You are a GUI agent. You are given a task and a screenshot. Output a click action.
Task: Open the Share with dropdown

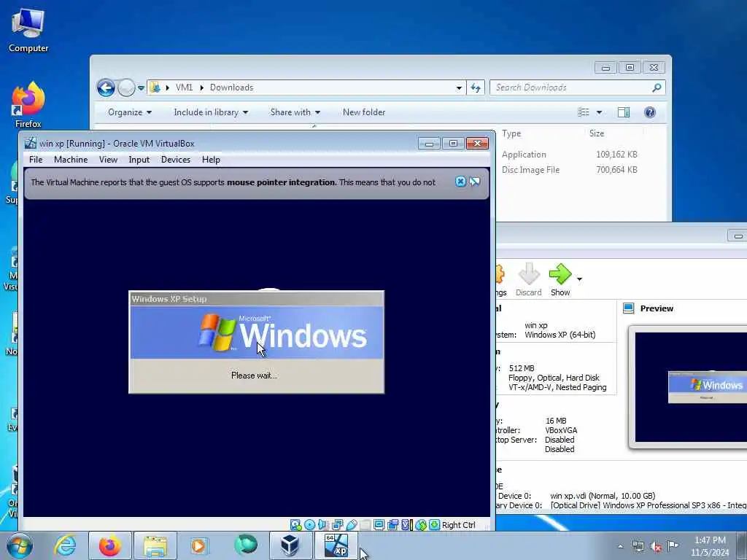(x=295, y=112)
